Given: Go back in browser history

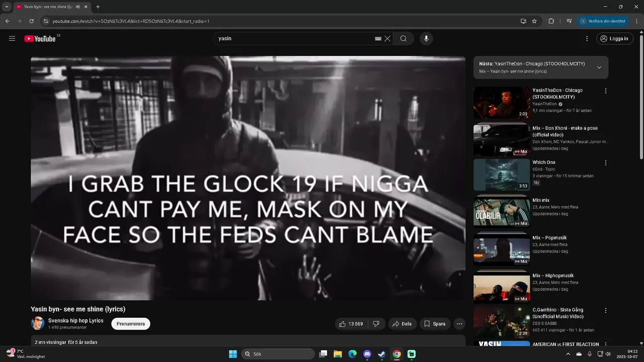Looking at the screenshot, I should pos(7,21).
